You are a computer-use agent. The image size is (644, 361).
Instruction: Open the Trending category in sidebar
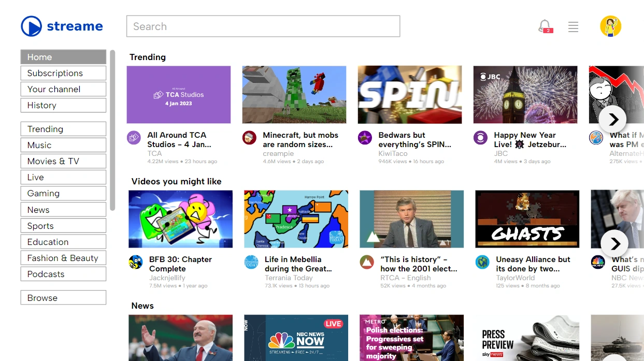click(x=63, y=129)
